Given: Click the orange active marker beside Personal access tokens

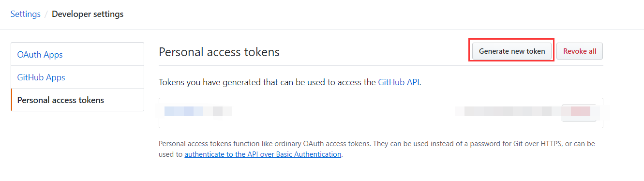Looking at the screenshot, I should (x=11, y=100).
